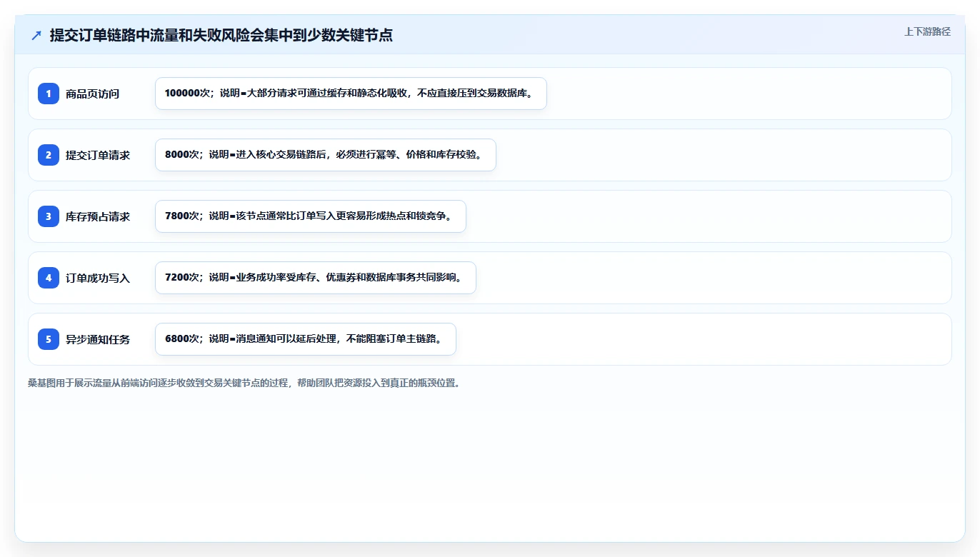
Task: Select the number 5 badge for 异步通知任务
Action: coord(49,339)
